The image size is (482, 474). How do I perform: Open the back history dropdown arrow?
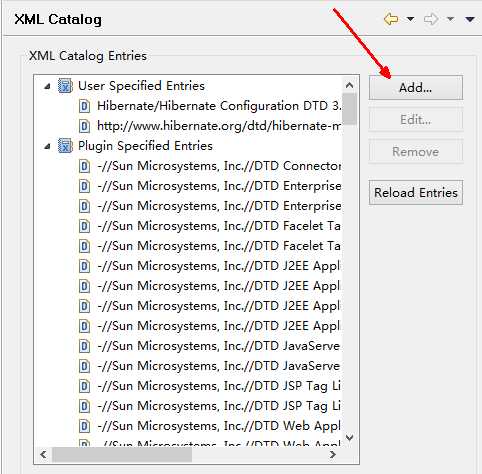(411, 19)
